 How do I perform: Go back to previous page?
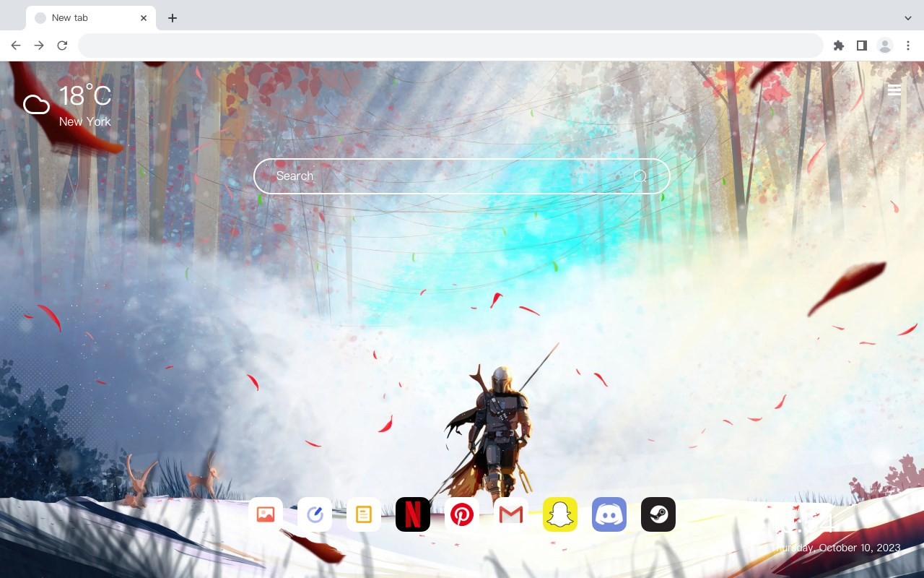point(16,46)
